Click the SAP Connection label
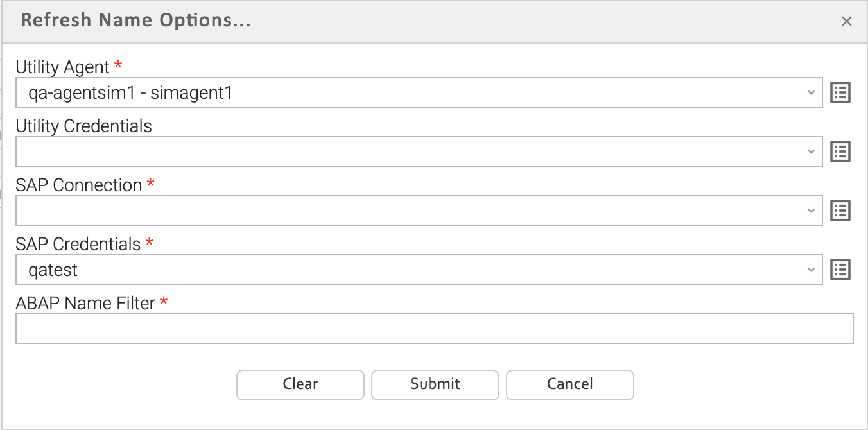Viewport: 868px width, 430px height. click(x=79, y=185)
